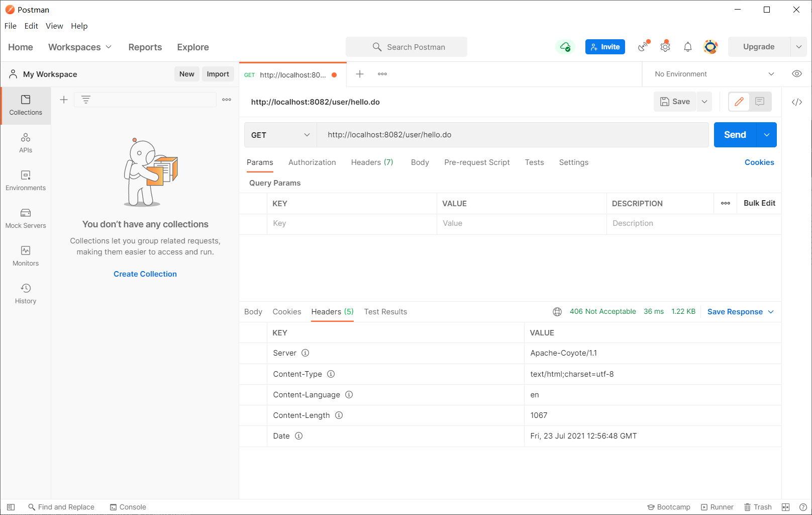812x515 pixels.
Task: Show info for the Date header
Action: [298, 436]
